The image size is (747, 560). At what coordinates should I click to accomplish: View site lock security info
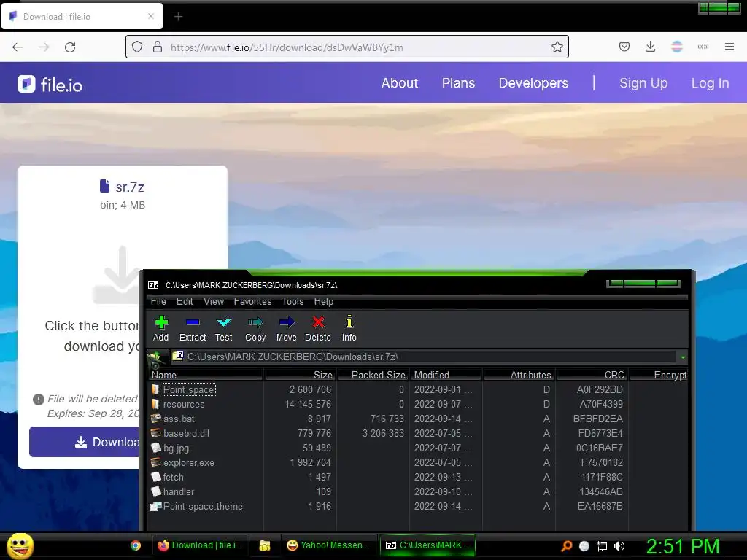[x=158, y=47]
